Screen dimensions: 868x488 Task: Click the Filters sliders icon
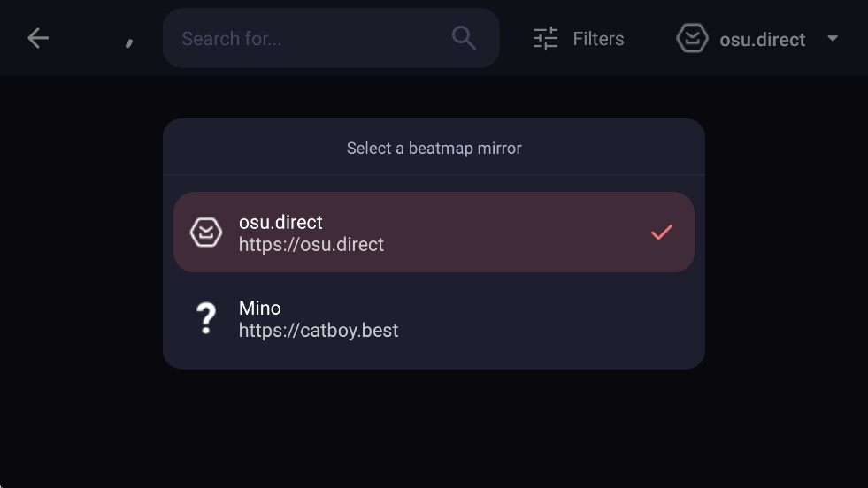pos(545,39)
